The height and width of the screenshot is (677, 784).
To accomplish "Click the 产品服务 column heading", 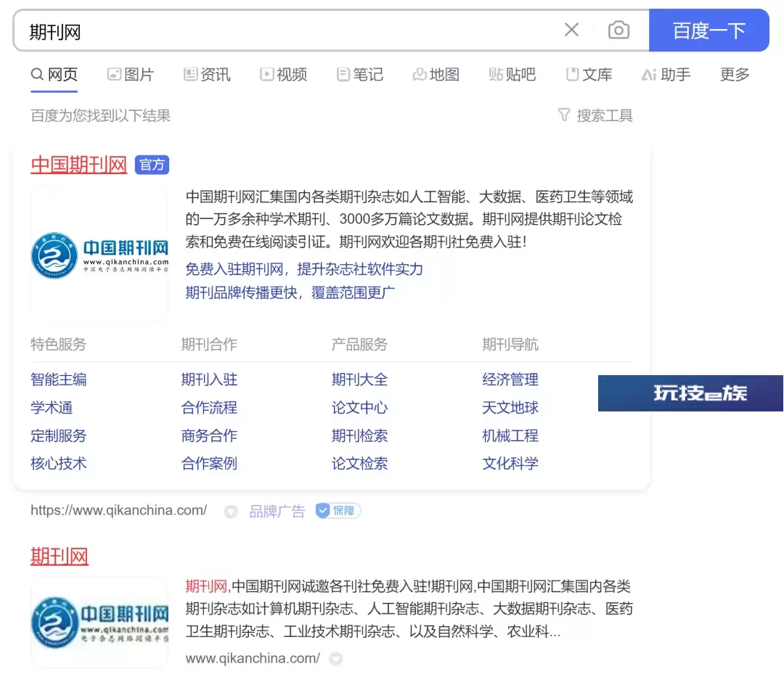I will tap(359, 344).
